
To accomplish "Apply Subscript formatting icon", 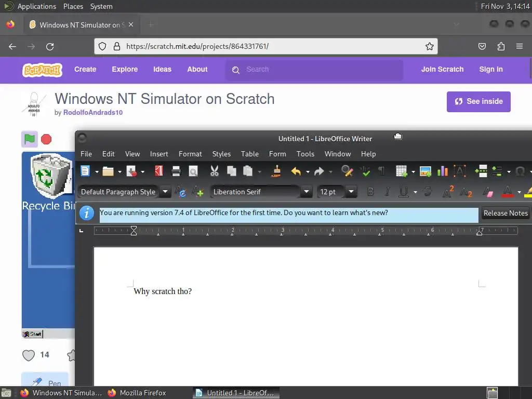I will click(466, 192).
